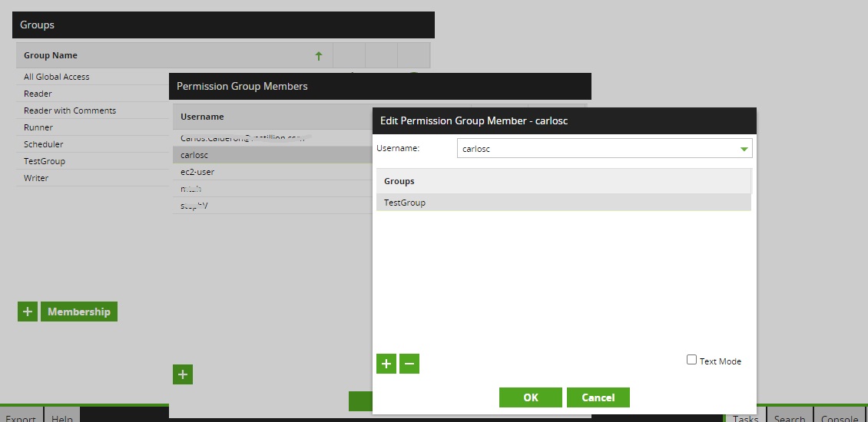
Task: Confirm the dialog with OK
Action: (x=530, y=397)
